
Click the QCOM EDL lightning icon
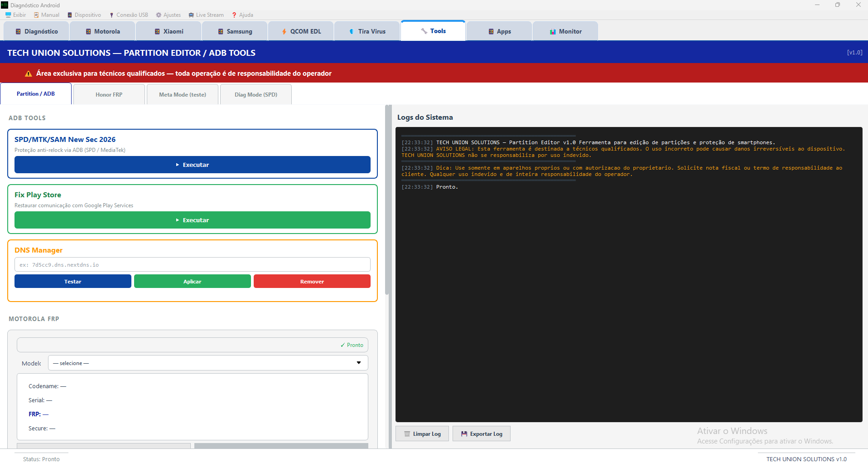point(284,32)
